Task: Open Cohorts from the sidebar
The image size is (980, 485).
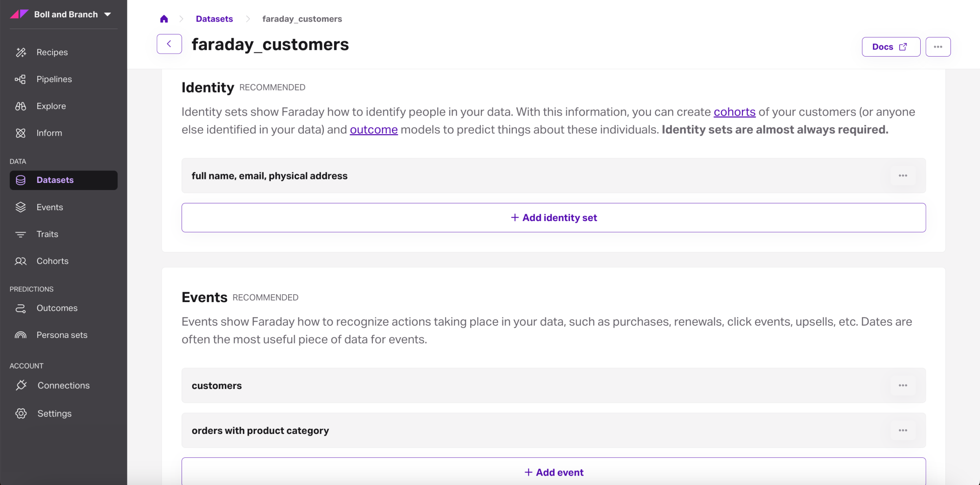Action: (52, 261)
